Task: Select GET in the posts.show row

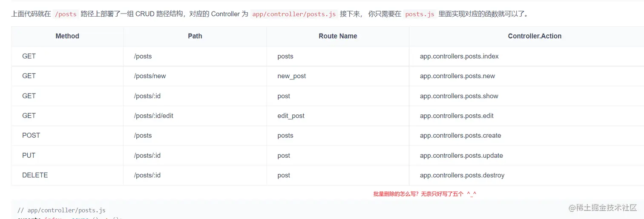Action: tap(29, 96)
